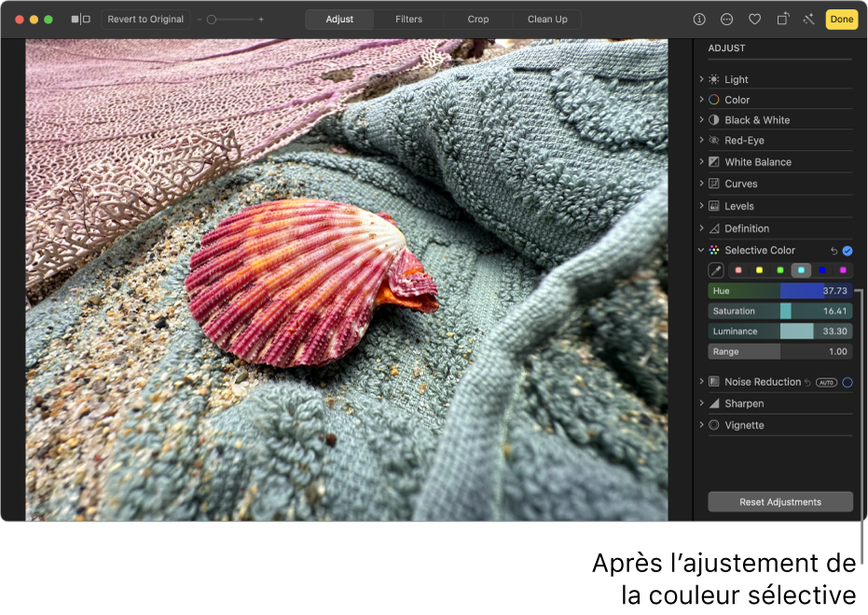Screen dimensions: 868x615
Task: Enable the Noise Reduction circle toggle
Action: coord(847,382)
